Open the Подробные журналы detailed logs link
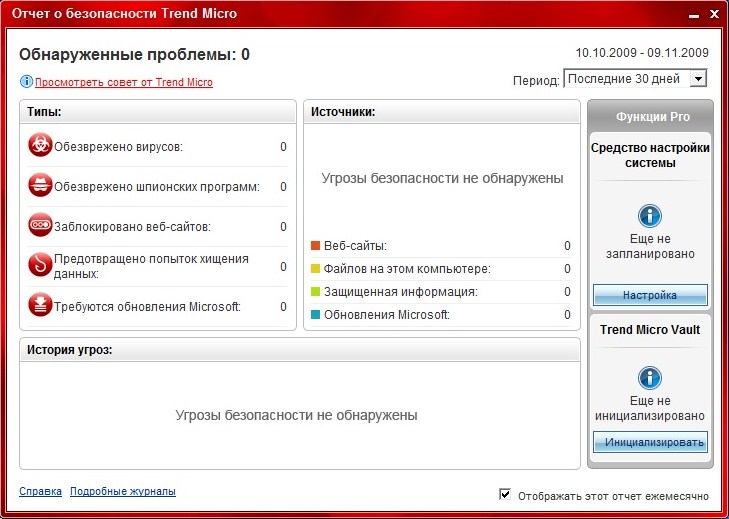729x519 pixels. (x=123, y=491)
